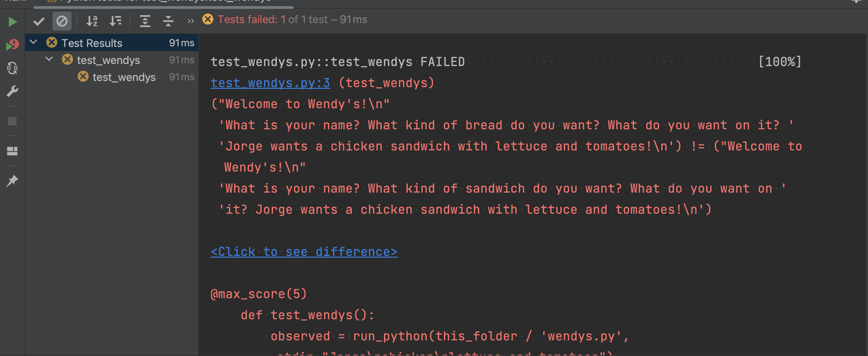Click the toolbar overflow chevron

coord(190,20)
